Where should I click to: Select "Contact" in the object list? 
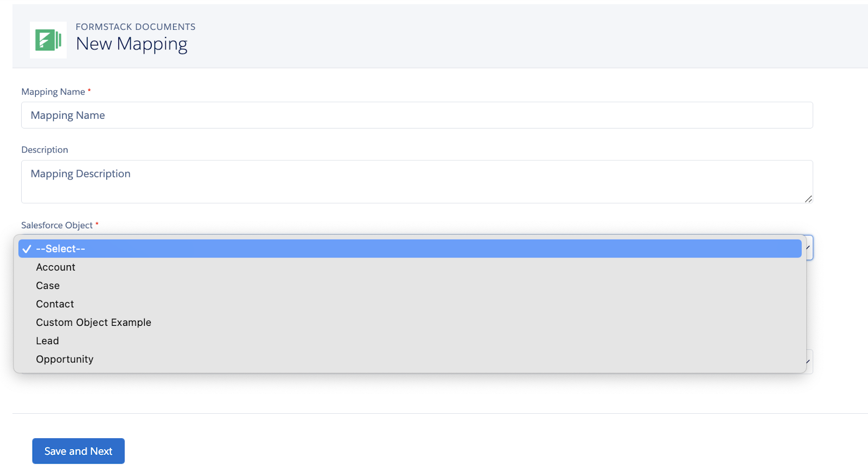click(x=54, y=304)
